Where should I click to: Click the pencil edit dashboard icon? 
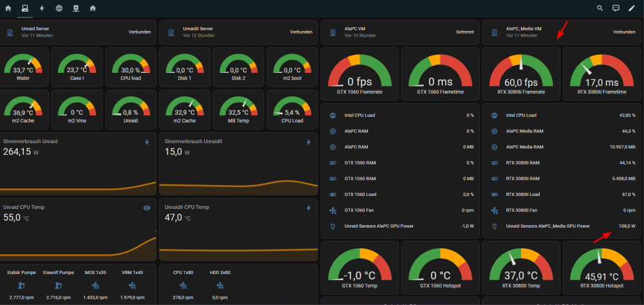click(x=632, y=8)
